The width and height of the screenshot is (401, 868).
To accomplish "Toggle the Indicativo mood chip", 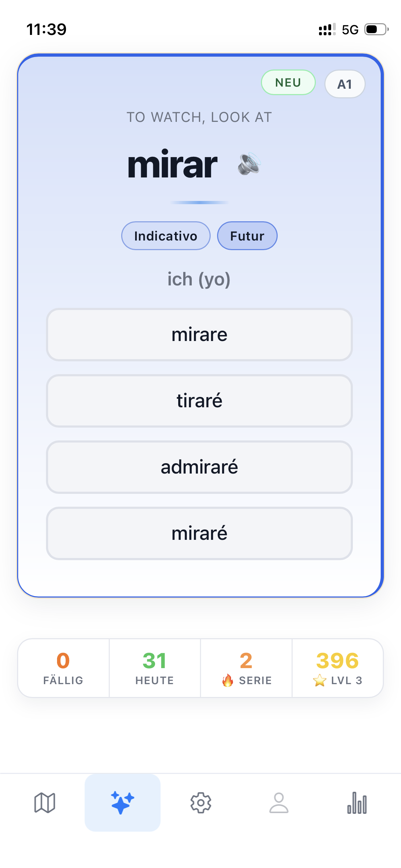I will coord(165,236).
